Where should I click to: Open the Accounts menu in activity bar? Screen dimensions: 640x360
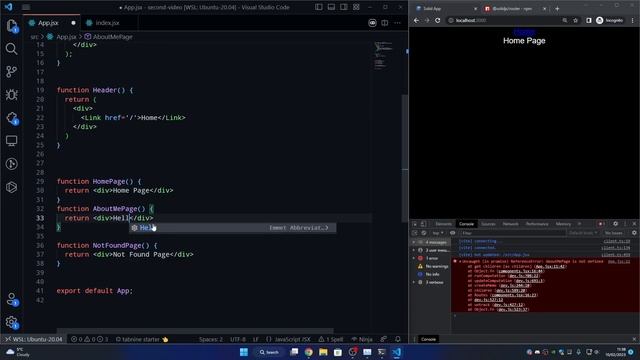point(11,299)
